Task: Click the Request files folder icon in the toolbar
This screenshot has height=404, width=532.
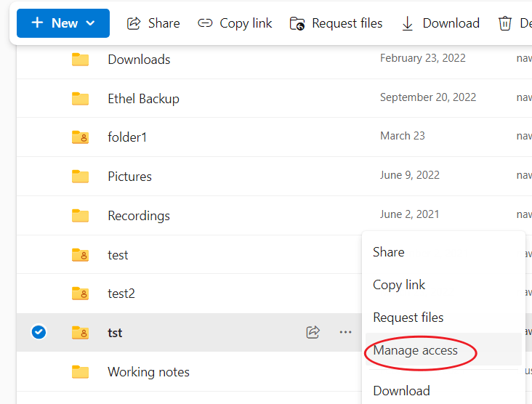Action: (x=297, y=24)
